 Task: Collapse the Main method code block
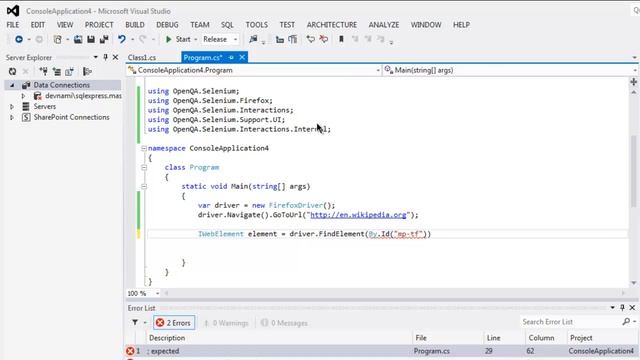(x=144, y=187)
